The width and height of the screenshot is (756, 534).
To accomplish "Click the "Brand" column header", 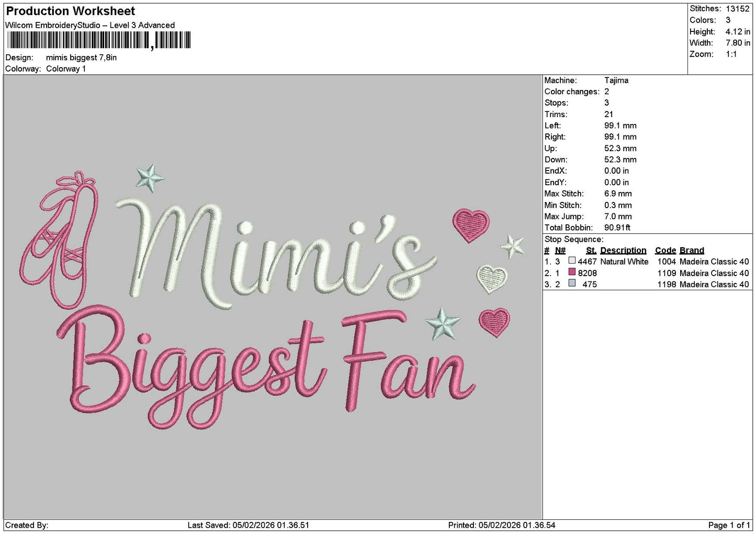I will [x=692, y=250].
